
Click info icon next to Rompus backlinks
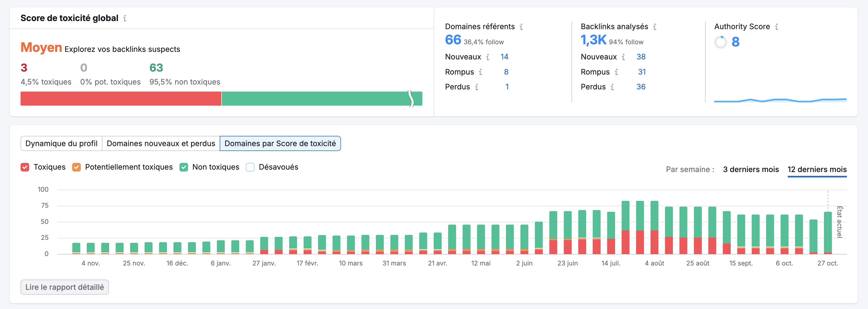(616, 72)
